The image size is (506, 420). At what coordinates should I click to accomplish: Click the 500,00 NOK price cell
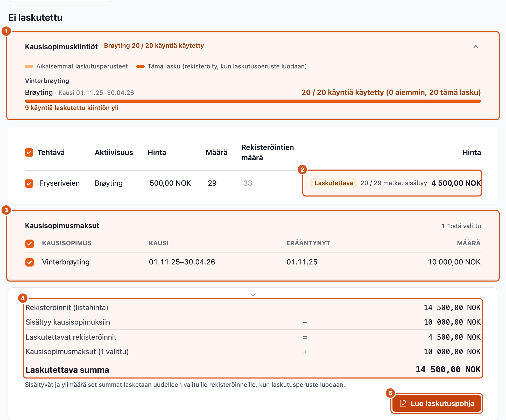click(x=170, y=183)
